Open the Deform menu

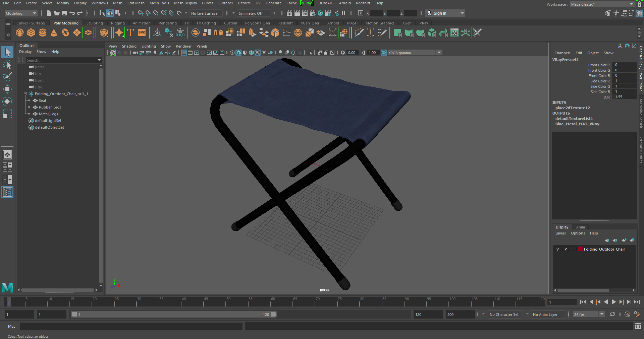tap(244, 3)
